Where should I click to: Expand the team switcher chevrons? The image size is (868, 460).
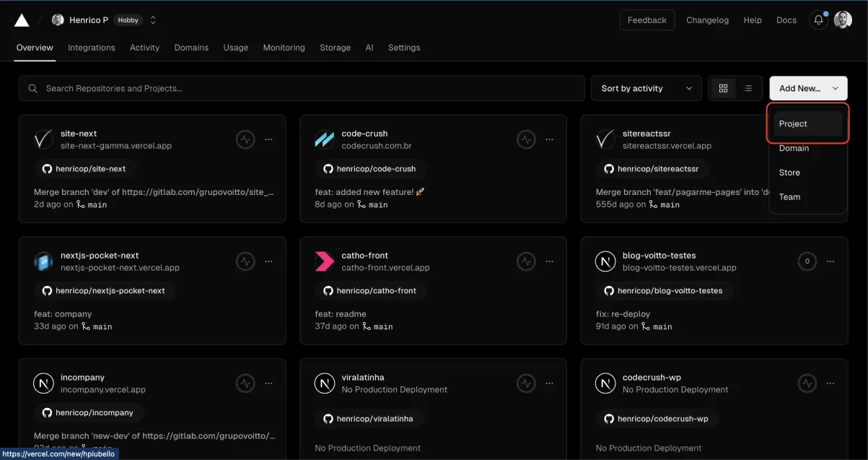click(x=153, y=20)
